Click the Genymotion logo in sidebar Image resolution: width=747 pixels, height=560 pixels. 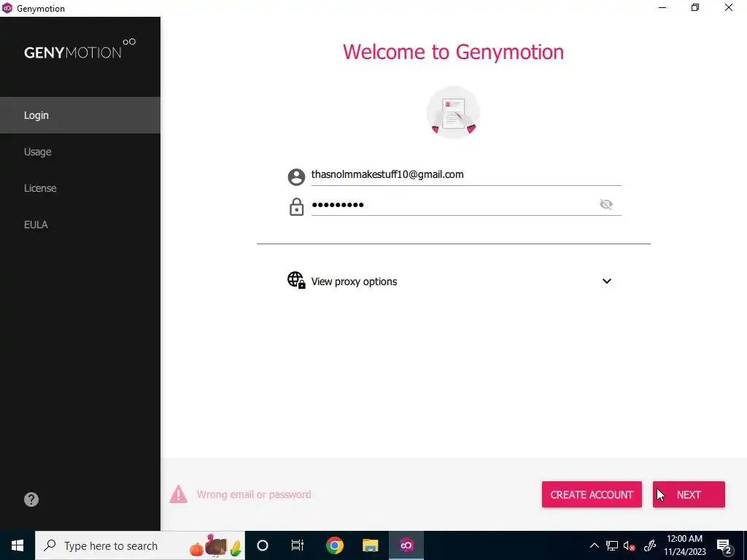pos(80,49)
